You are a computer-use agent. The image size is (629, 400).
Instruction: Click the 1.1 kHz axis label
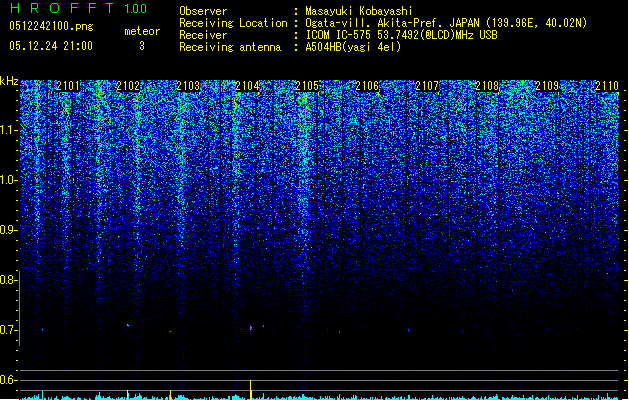point(9,130)
